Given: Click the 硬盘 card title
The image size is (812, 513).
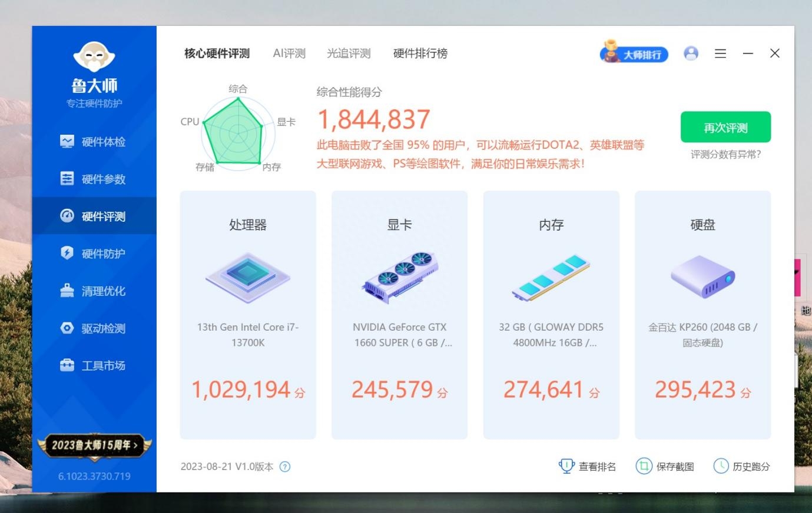Looking at the screenshot, I should 703,225.
